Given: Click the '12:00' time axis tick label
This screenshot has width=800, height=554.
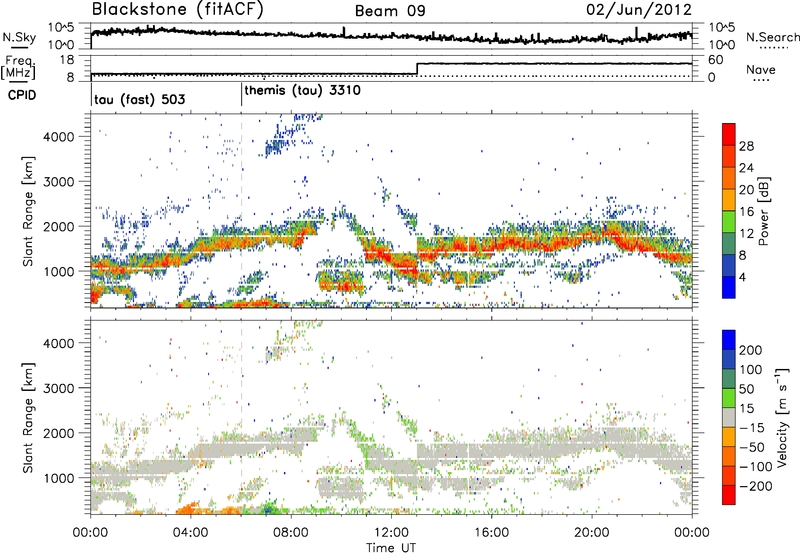Looking at the screenshot, I should (391, 533).
